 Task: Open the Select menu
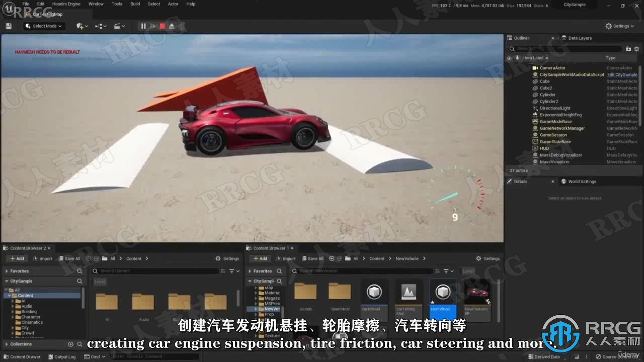point(154,4)
